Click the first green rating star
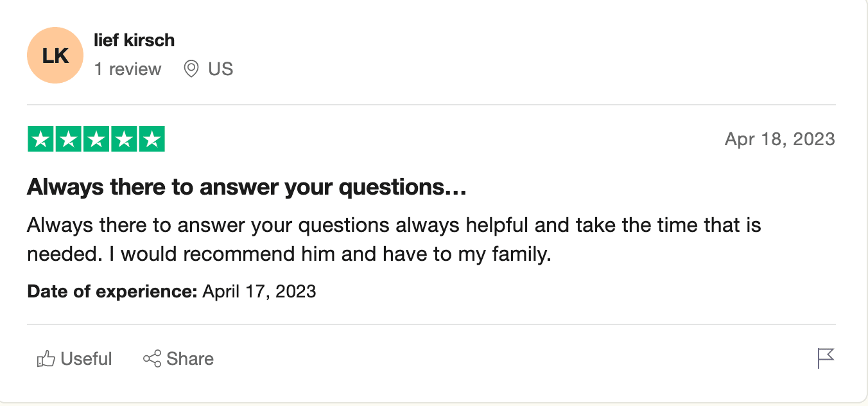This screenshot has width=868, height=406. click(x=40, y=139)
